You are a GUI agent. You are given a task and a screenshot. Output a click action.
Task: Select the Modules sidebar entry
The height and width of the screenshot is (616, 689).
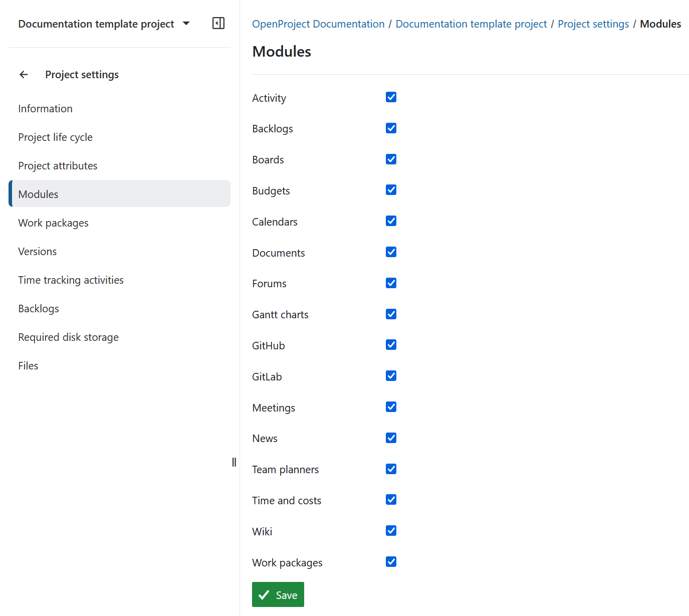pyautogui.click(x=38, y=194)
